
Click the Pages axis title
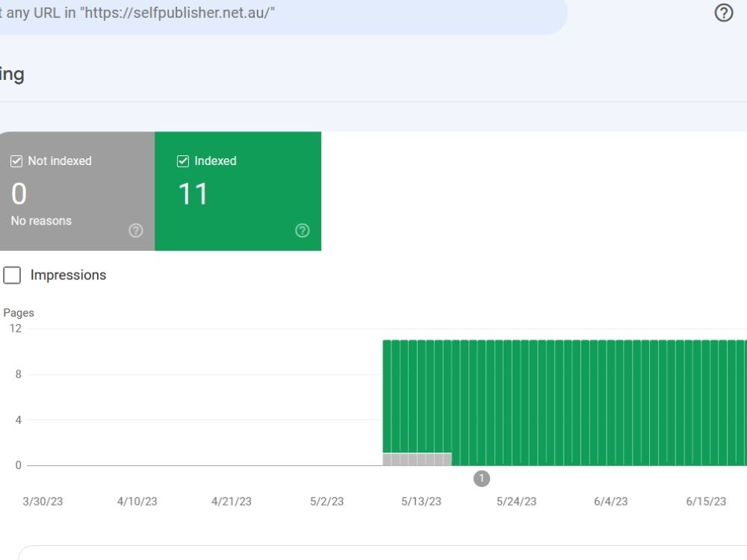pyautogui.click(x=19, y=313)
